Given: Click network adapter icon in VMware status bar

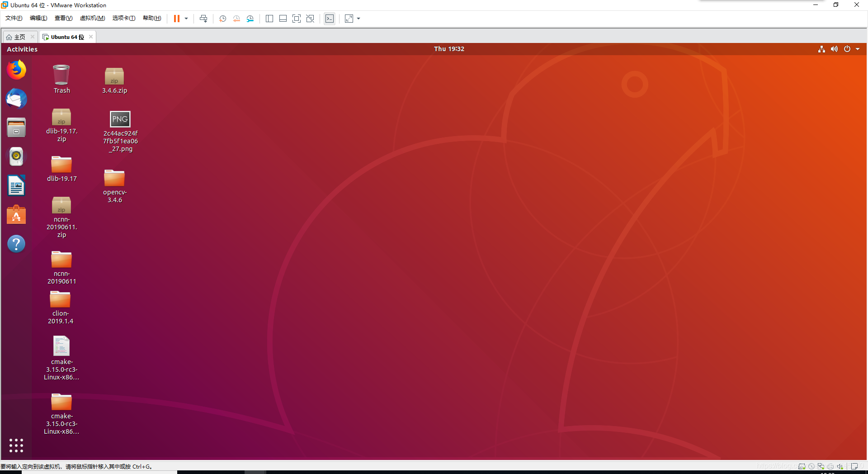Looking at the screenshot, I should click(x=821, y=466).
